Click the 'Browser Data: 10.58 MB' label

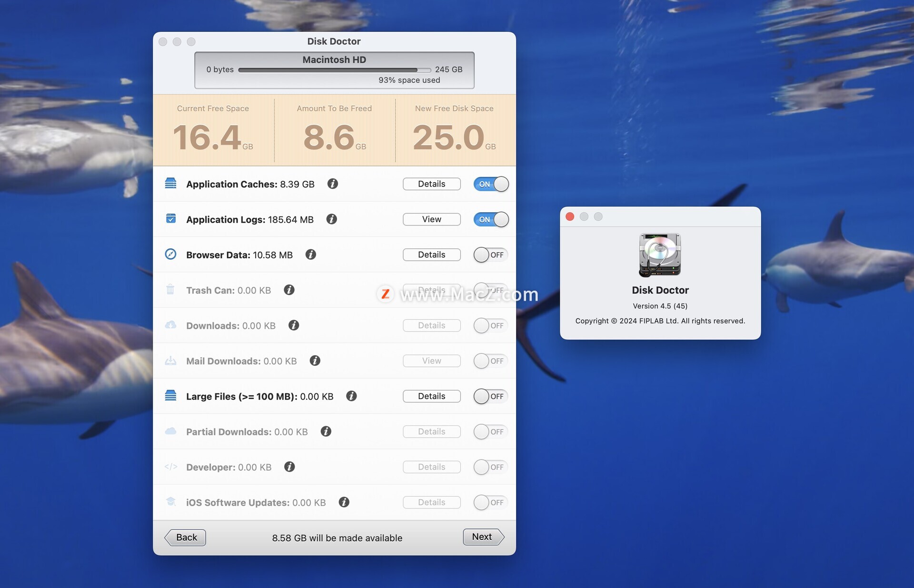click(239, 255)
